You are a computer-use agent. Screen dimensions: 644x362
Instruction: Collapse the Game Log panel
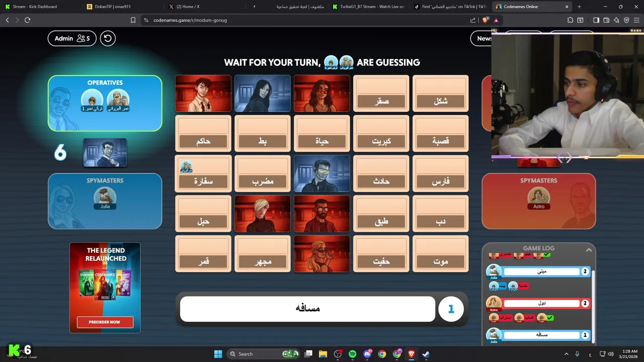[x=589, y=249]
